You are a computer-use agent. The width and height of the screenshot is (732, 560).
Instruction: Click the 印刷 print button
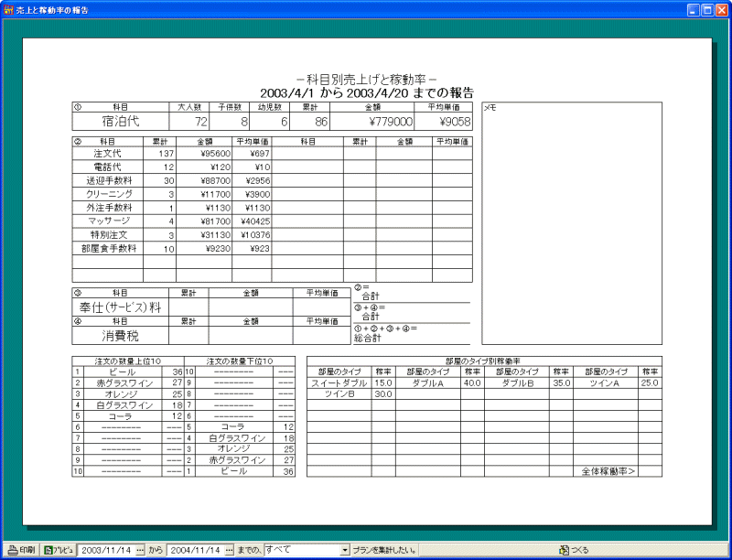point(20,550)
